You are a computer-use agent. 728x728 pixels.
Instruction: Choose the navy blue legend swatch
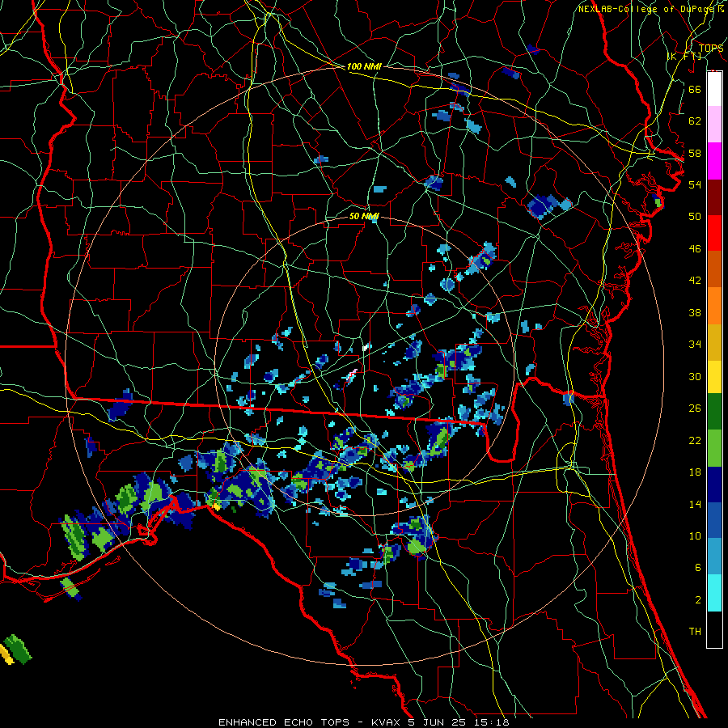click(714, 485)
